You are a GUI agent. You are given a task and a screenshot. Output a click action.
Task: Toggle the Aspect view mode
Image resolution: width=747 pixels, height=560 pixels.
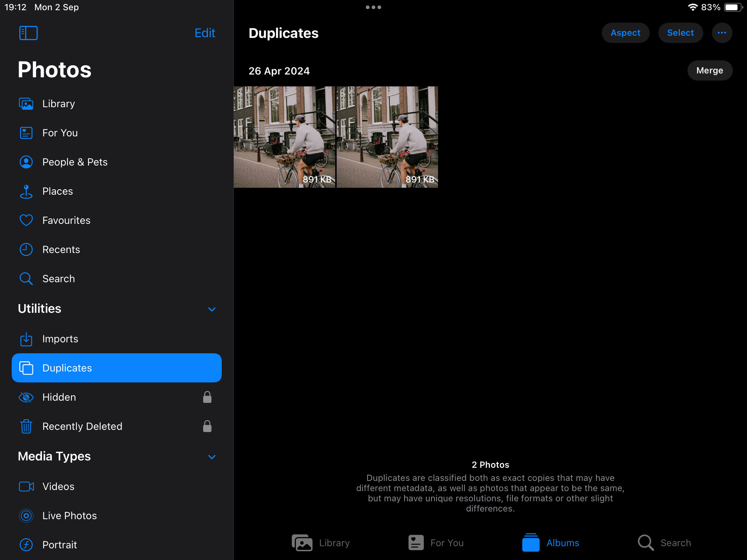[x=625, y=33]
